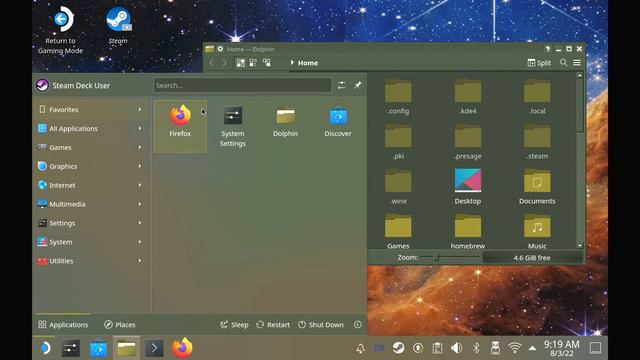Screen dimensions: 640x360
Task: Open launcher configure settings icon
Action: [x=341, y=85]
